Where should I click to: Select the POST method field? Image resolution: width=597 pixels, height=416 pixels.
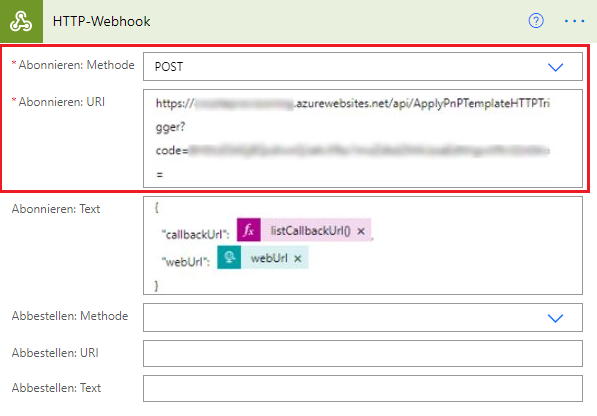362,67
